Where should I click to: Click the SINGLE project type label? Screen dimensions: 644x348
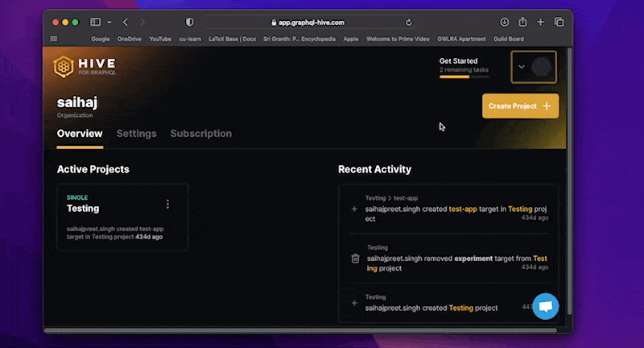tap(77, 197)
